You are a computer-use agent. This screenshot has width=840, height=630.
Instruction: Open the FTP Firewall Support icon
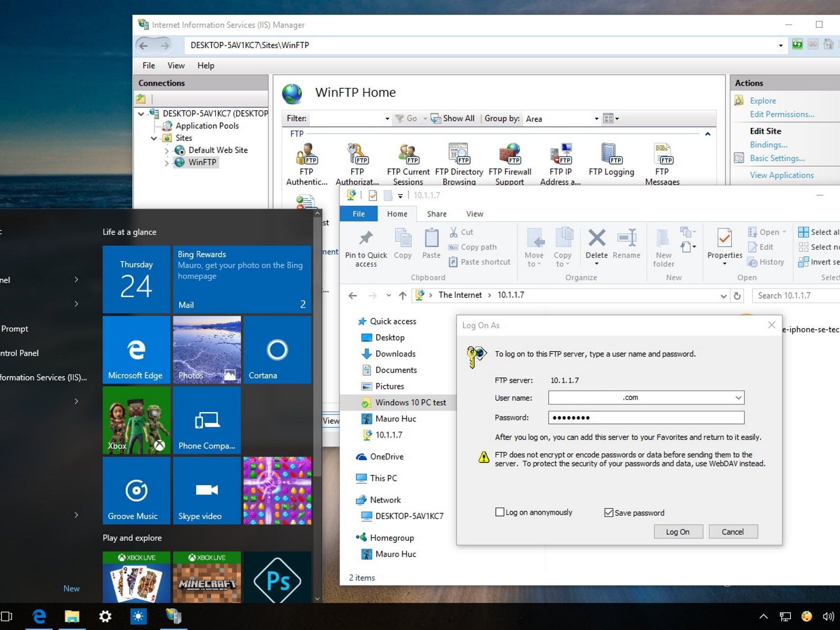click(510, 154)
